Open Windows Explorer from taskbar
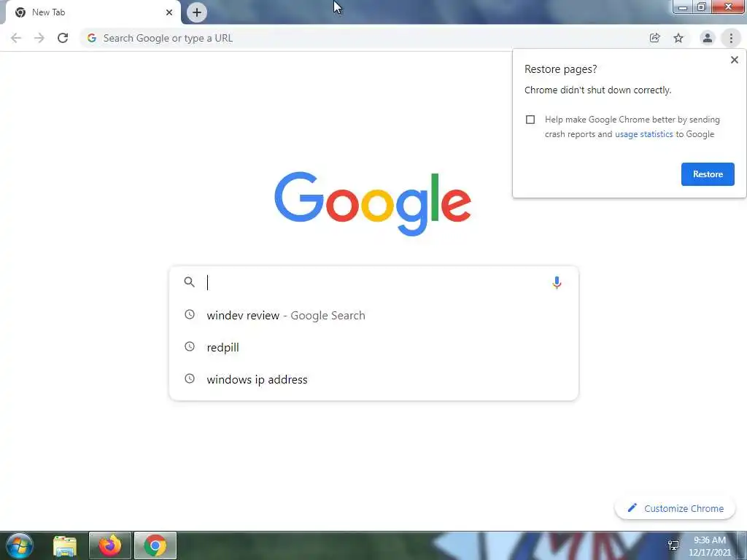 point(65,545)
